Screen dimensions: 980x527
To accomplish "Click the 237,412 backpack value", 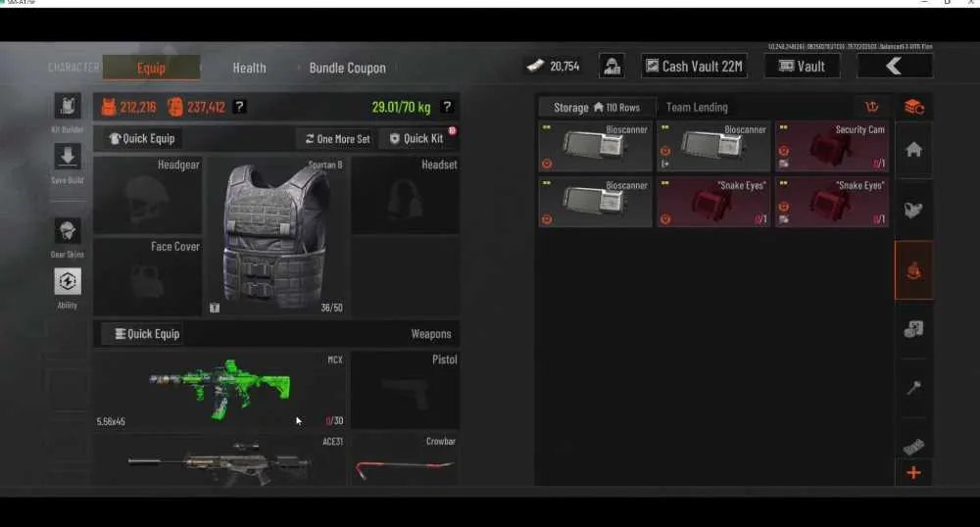I will 206,107.
